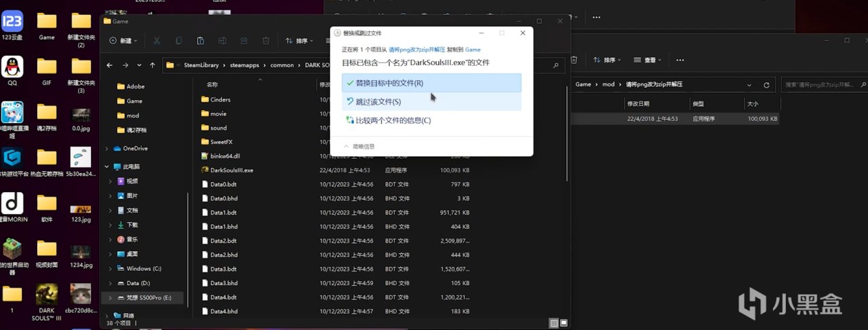Go forward with right arrow in Game window
868x330 pixels.
click(x=125, y=65)
